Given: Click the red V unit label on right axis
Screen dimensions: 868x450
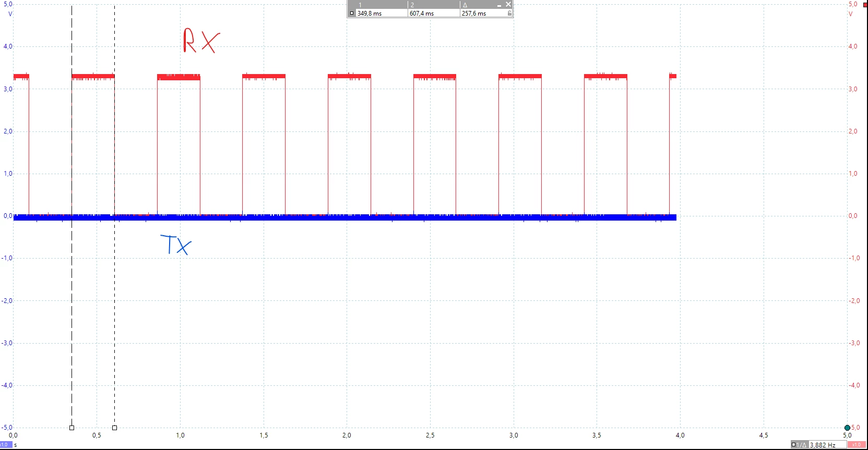Looking at the screenshot, I should tap(851, 14).
